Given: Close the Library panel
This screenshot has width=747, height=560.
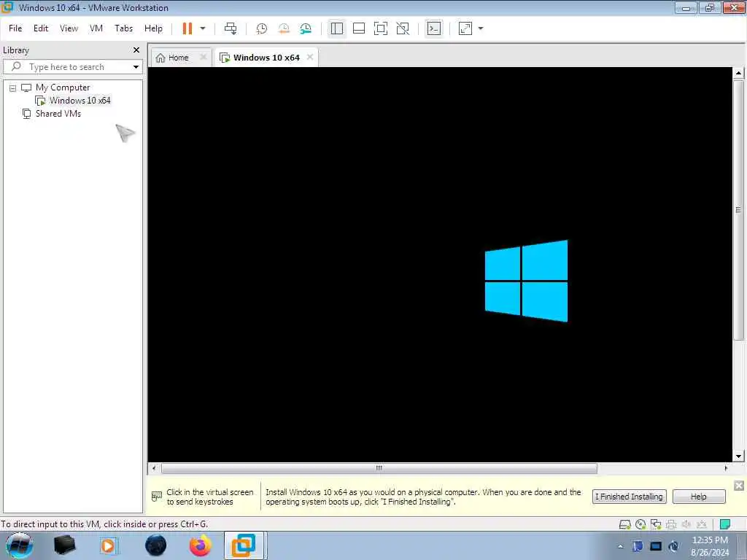Looking at the screenshot, I should point(136,50).
